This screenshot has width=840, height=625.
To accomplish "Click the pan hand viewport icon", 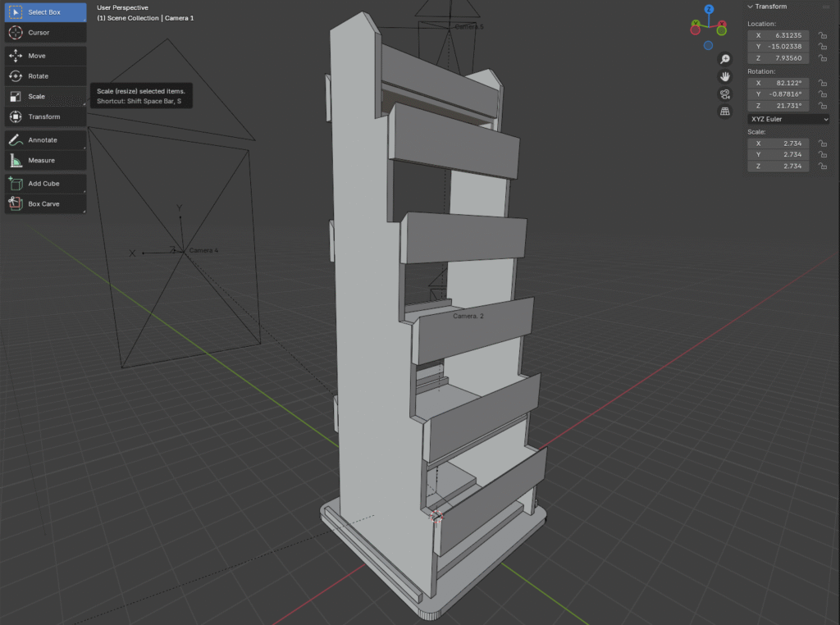I will (725, 76).
